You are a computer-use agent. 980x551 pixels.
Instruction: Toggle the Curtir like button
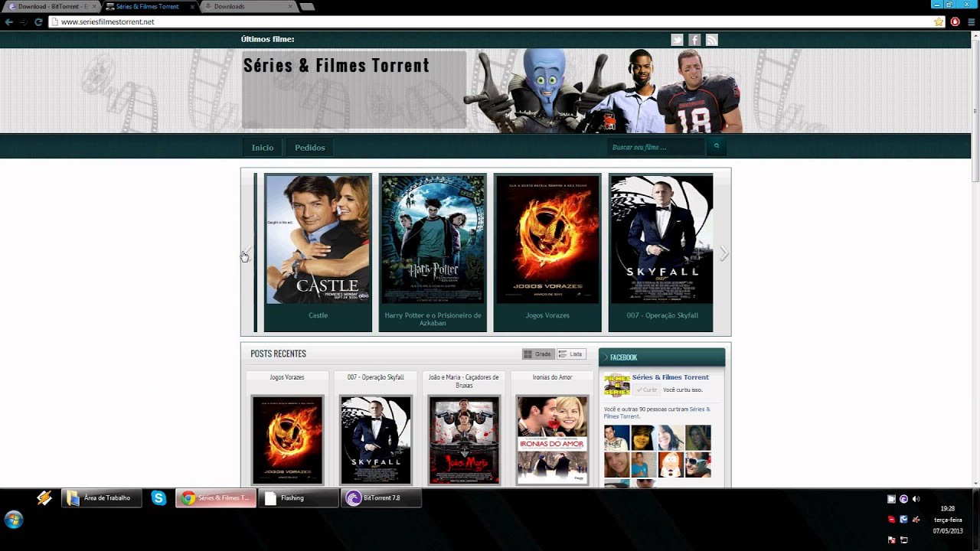tap(646, 390)
